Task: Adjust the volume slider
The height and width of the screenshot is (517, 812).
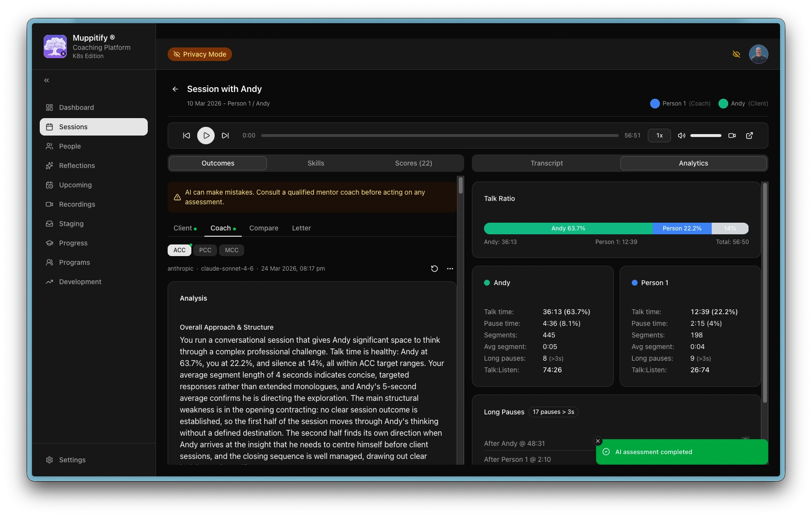Action: [705, 136]
